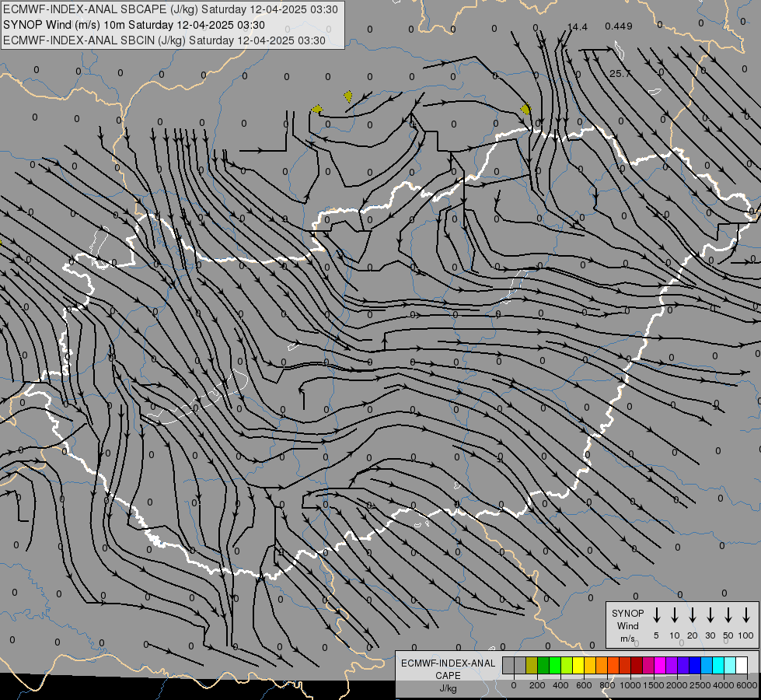
Task: Click the SYNOP label in wind legend
Action: (x=627, y=613)
